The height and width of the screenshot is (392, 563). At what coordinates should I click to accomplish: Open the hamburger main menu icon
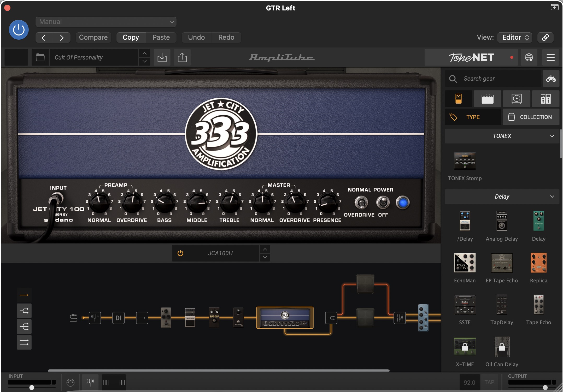tap(550, 57)
